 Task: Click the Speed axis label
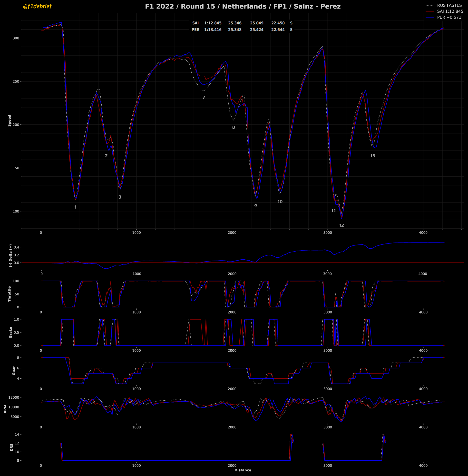point(10,121)
